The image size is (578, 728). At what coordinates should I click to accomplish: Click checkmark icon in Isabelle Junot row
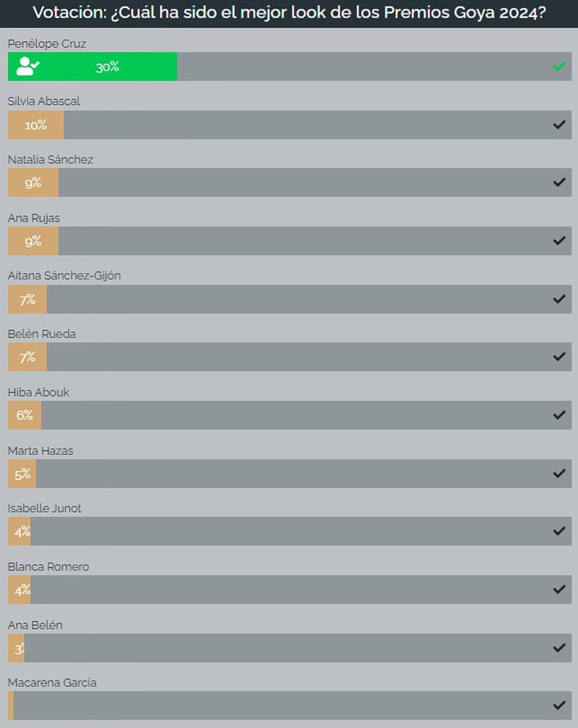click(559, 531)
